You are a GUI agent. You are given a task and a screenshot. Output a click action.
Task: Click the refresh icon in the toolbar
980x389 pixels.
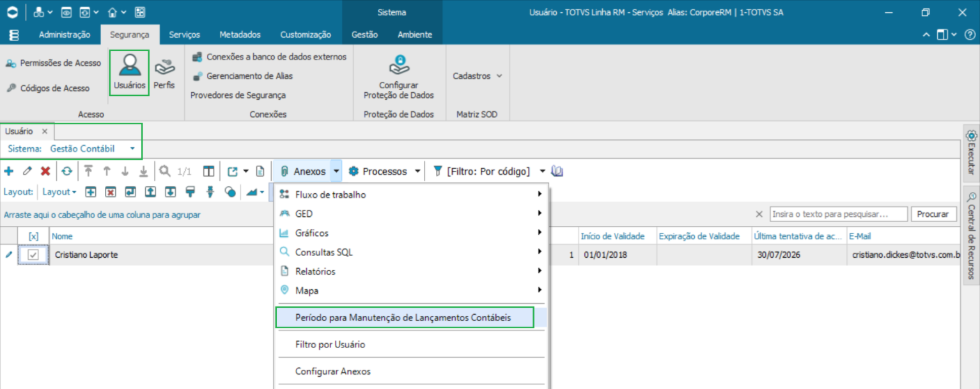[66, 171]
